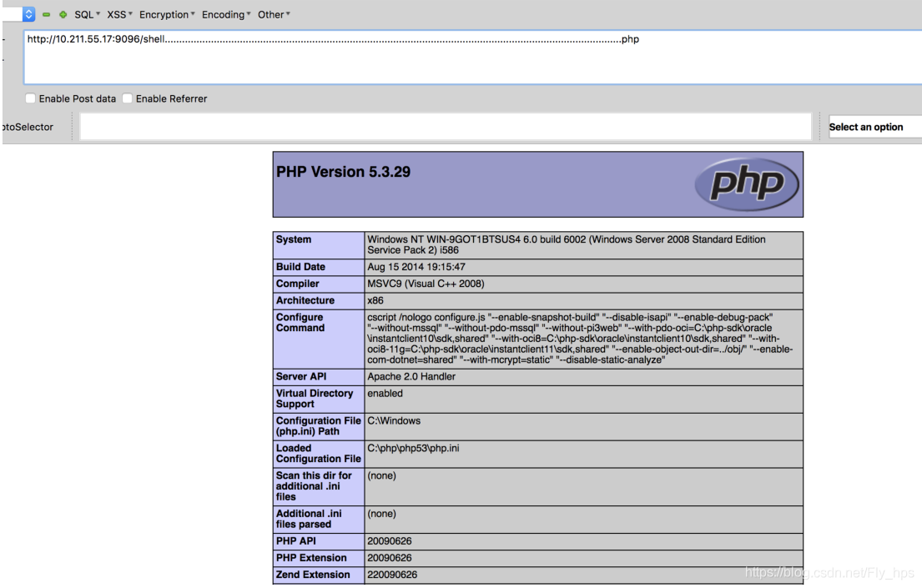Viewport: 922px width, 588px height.
Task: Click the 'Server API' label cell
Action: coord(319,377)
